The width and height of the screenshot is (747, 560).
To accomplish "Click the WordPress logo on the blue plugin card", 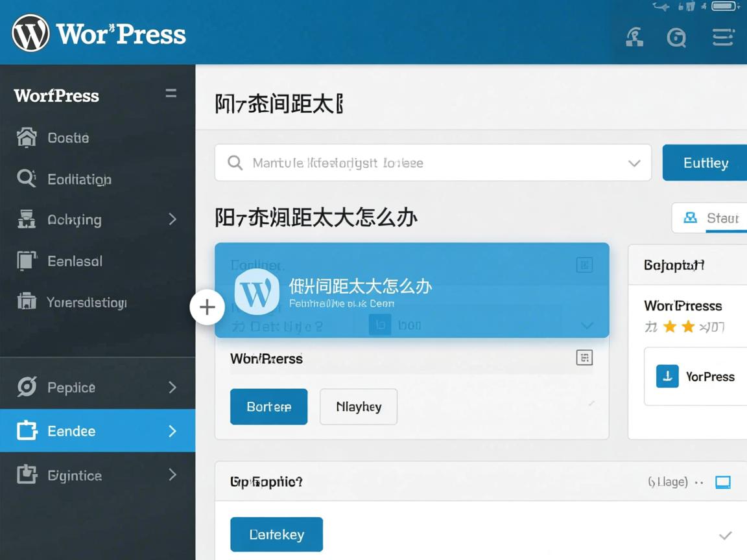I will click(x=257, y=292).
